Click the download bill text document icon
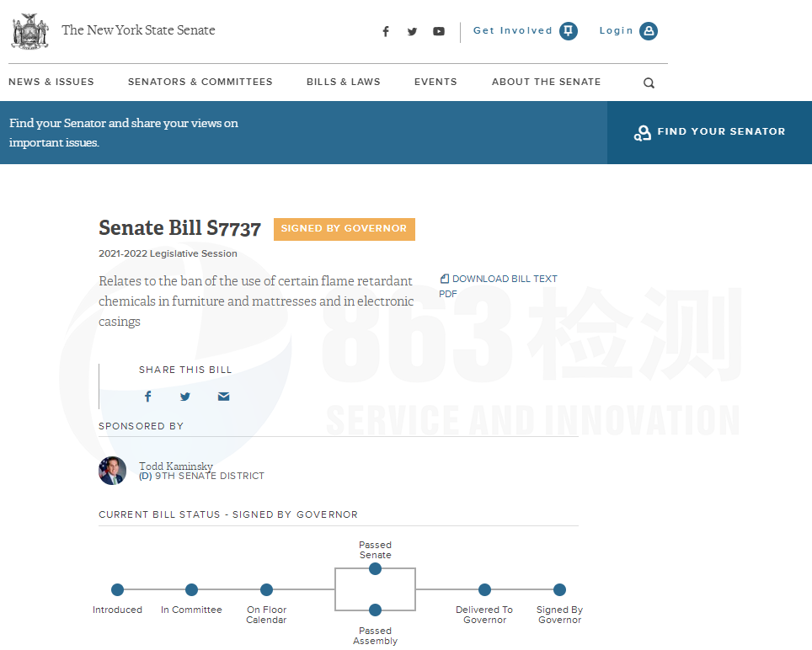This screenshot has height=650, width=812. point(444,279)
